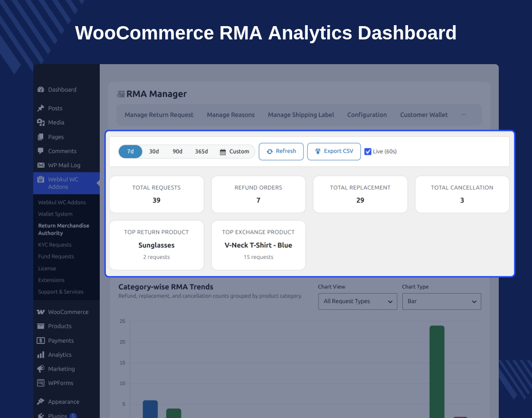Open the License submenu item
The height and width of the screenshot is (418, 532).
pyautogui.click(x=47, y=268)
